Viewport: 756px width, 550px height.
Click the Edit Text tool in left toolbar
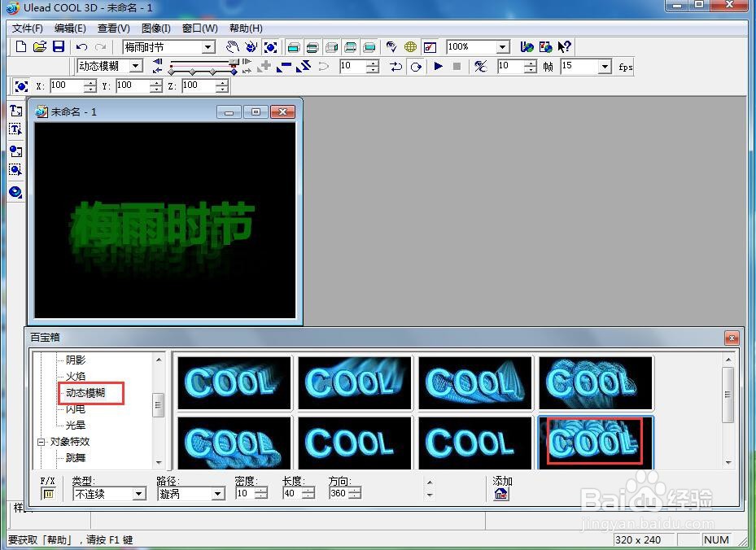15,129
